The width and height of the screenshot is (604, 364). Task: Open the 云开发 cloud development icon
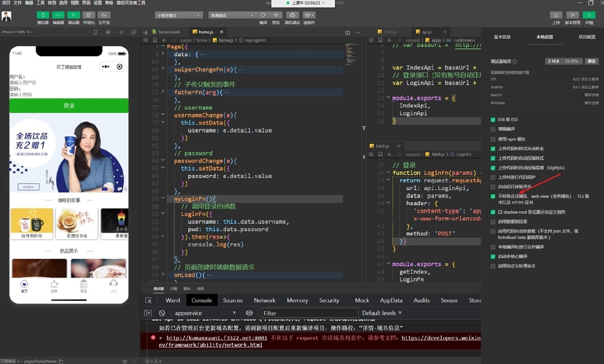(x=104, y=14)
